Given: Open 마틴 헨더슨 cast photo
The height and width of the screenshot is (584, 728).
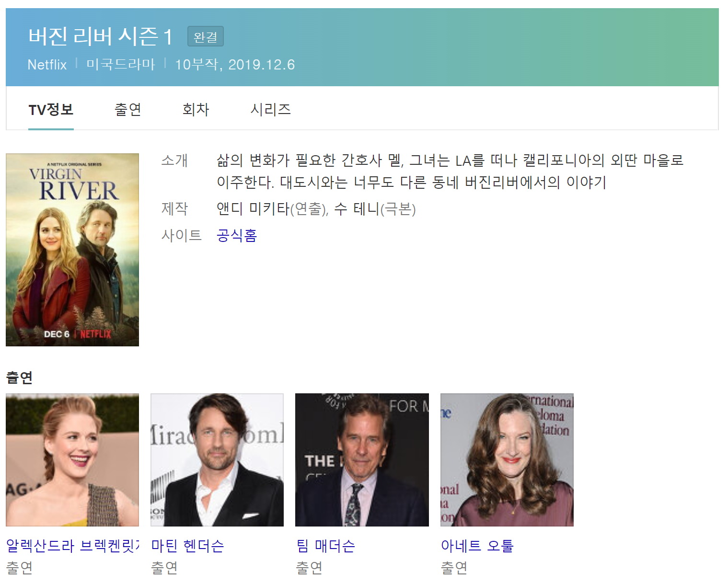Looking at the screenshot, I should (x=217, y=460).
